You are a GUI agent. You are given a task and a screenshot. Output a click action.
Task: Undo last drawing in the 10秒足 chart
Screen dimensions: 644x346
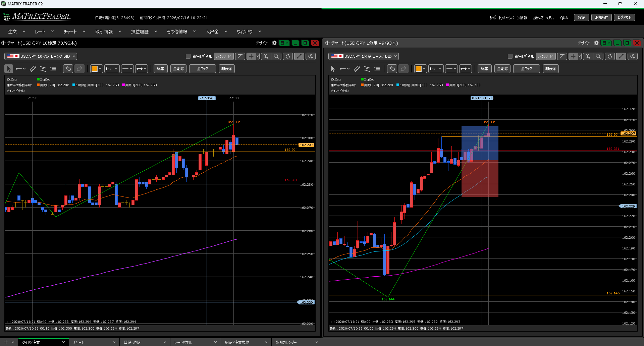(68, 69)
